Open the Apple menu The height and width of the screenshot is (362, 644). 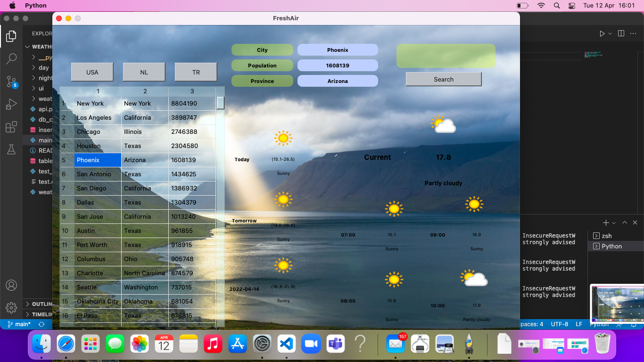(12, 6)
